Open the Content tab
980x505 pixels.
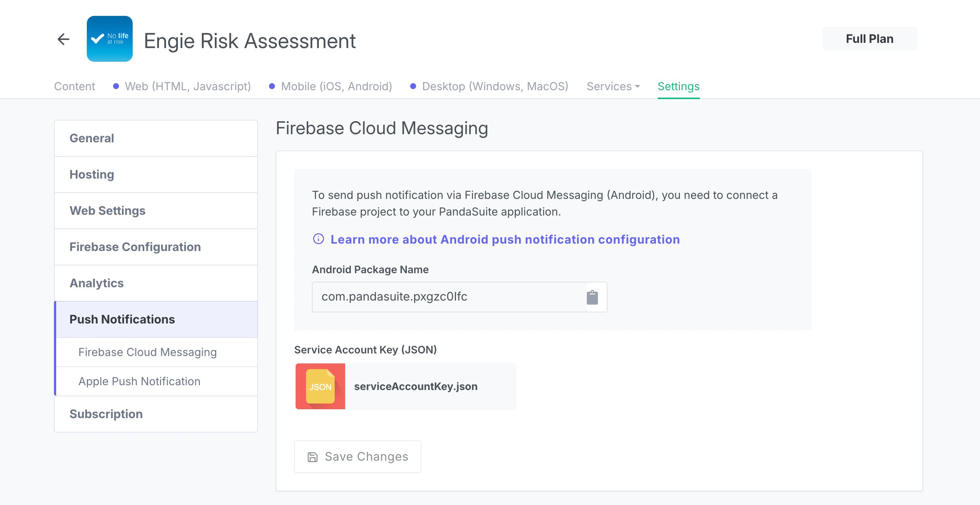(75, 86)
